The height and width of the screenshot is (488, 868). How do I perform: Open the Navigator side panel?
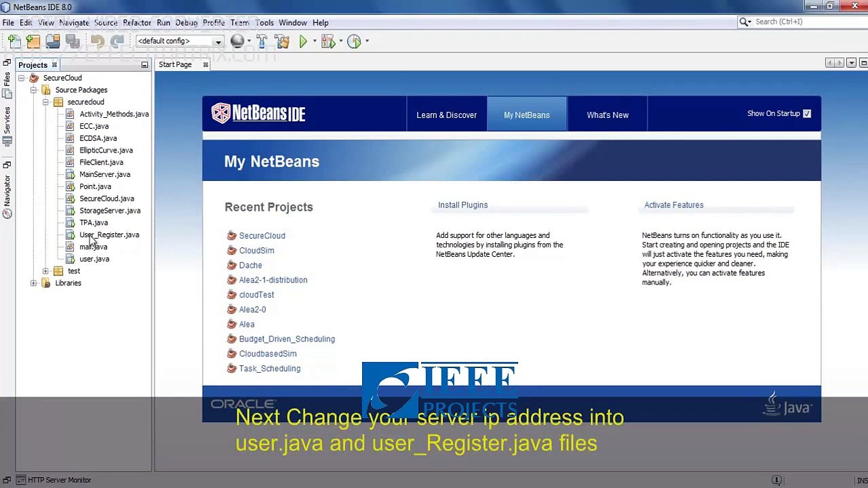(x=7, y=196)
